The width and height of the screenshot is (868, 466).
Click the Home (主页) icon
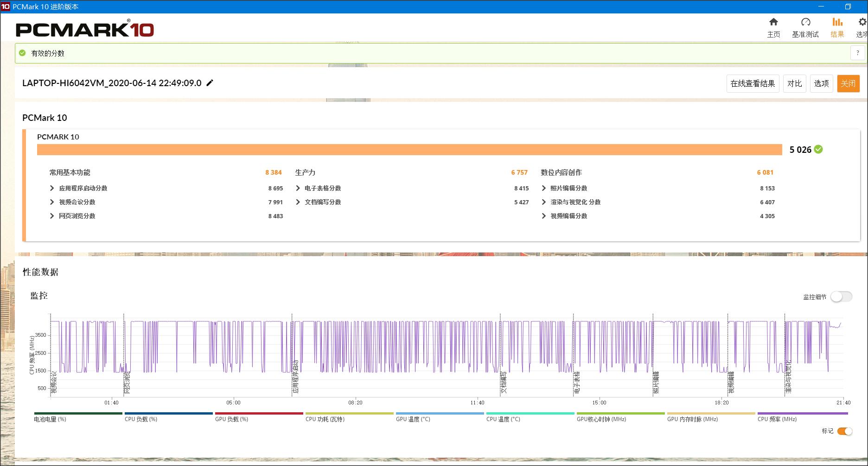tap(773, 22)
